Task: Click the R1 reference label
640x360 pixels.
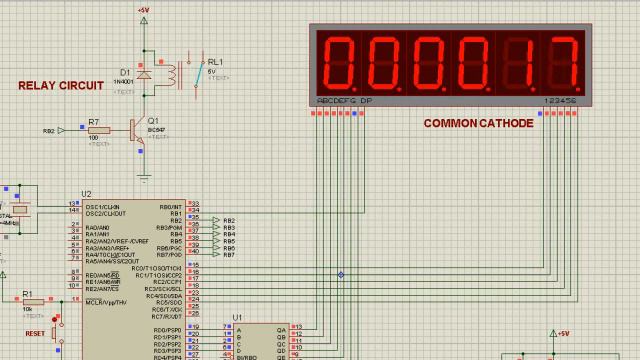Action: (x=27, y=294)
